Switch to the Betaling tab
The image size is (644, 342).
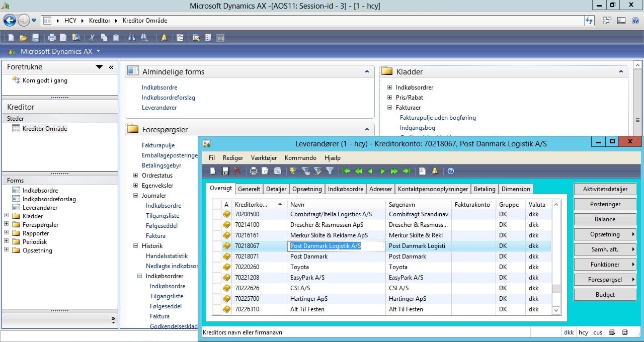click(485, 189)
